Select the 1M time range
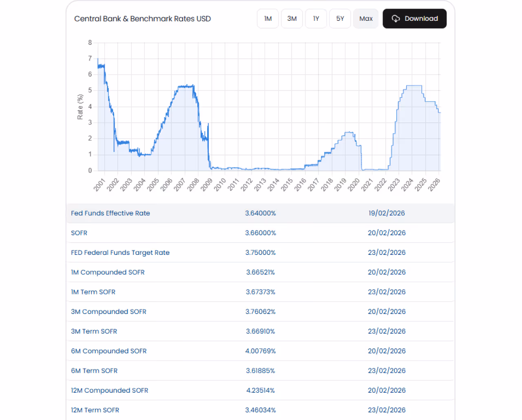 click(x=268, y=18)
